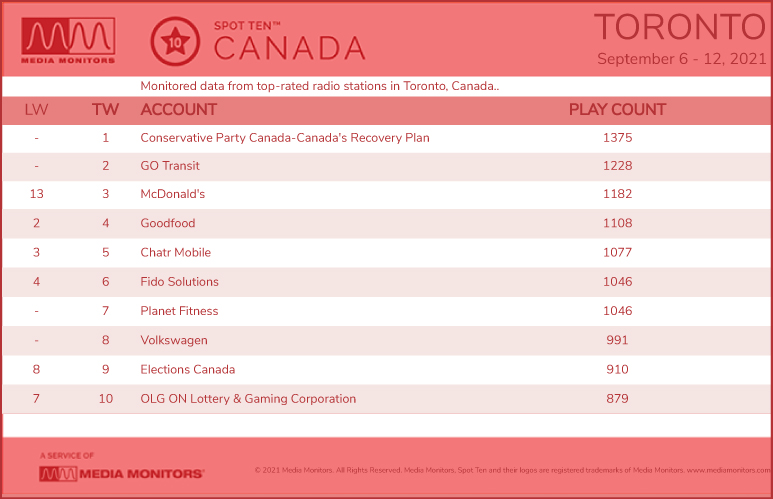Click Chatr Mobile in the list

[176, 252]
